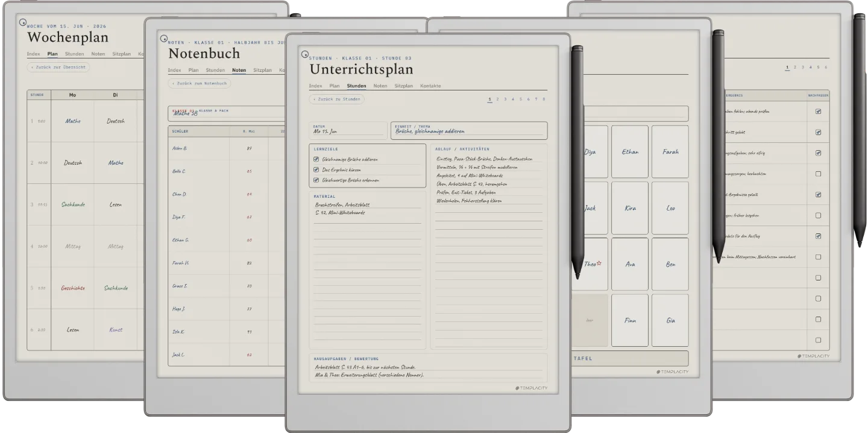Viewport: 868px width, 433px height.
Task: Select Leo's seat card
Action: [x=670, y=208]
